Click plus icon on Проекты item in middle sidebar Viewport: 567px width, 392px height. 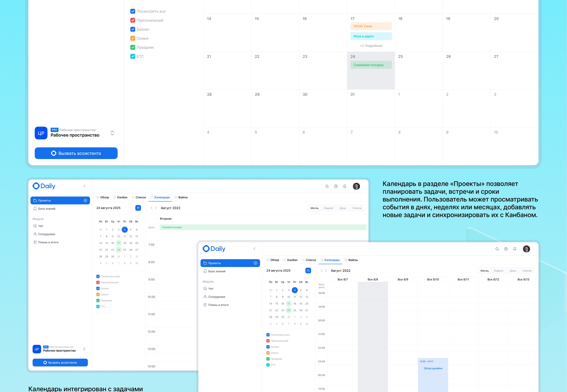pos(85,200)
